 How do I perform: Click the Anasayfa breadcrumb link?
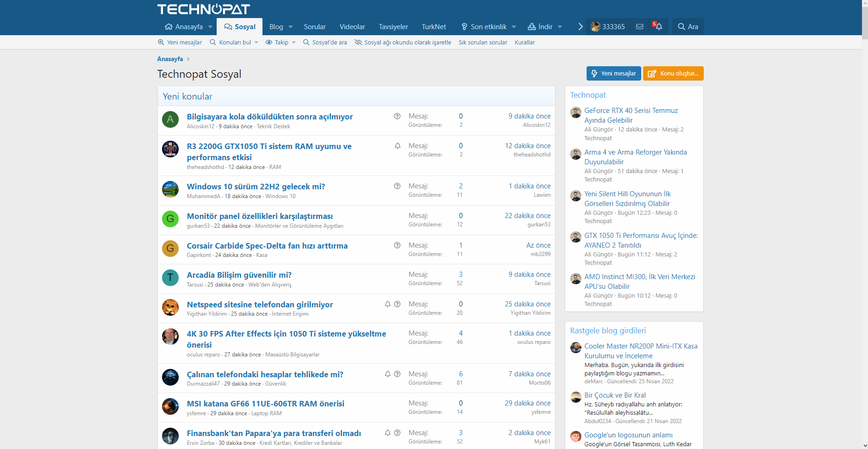point(170,59)
